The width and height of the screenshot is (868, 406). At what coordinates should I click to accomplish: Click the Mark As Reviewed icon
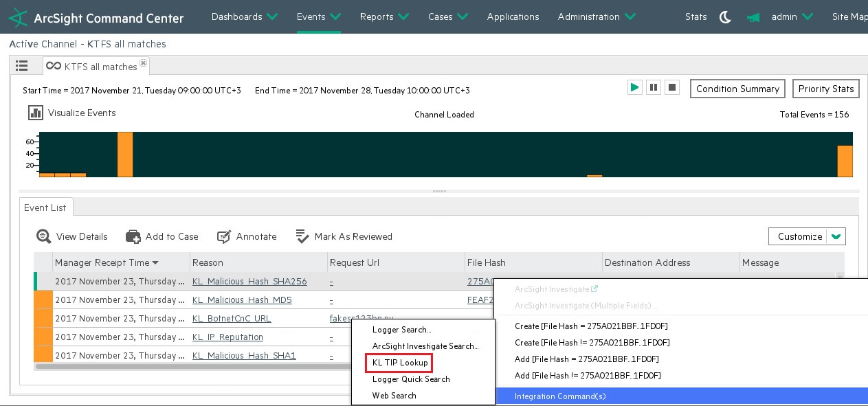coord(303,236)
